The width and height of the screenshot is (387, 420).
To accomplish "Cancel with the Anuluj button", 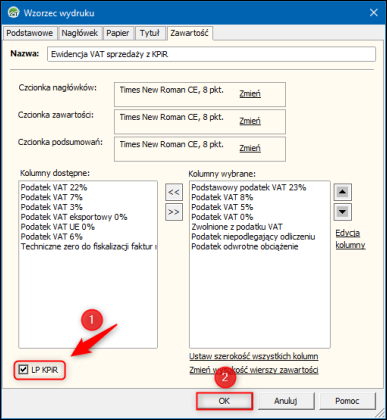I will [x=286, y=401].
